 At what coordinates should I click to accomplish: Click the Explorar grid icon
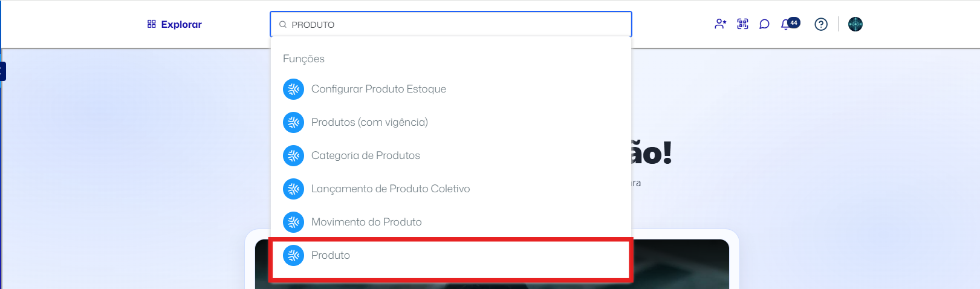(152, 24)
